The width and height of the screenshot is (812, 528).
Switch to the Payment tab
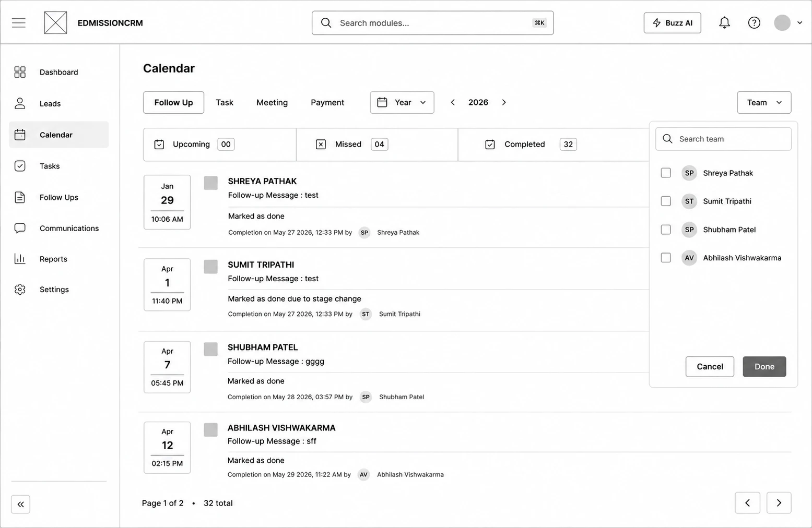pyautogui.click(x=327, y=102)
